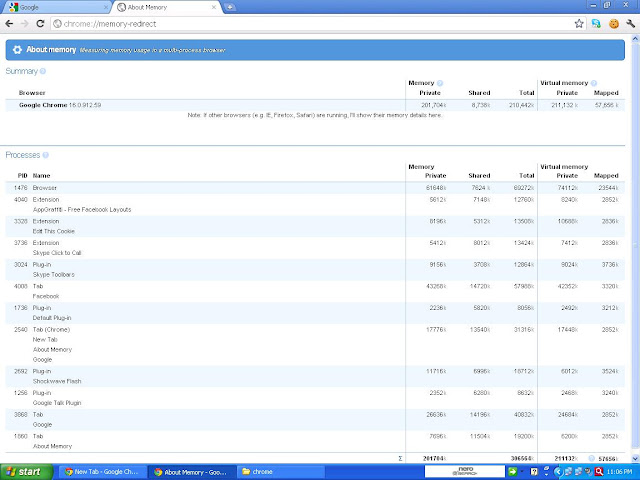Viewport: 640px width, 480px height.
Task: Close the Google tab
Action: tap(106, 7)
